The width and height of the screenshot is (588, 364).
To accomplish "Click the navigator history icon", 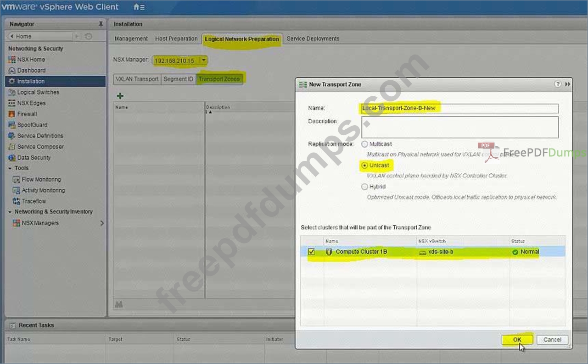I will coord(89,36).
